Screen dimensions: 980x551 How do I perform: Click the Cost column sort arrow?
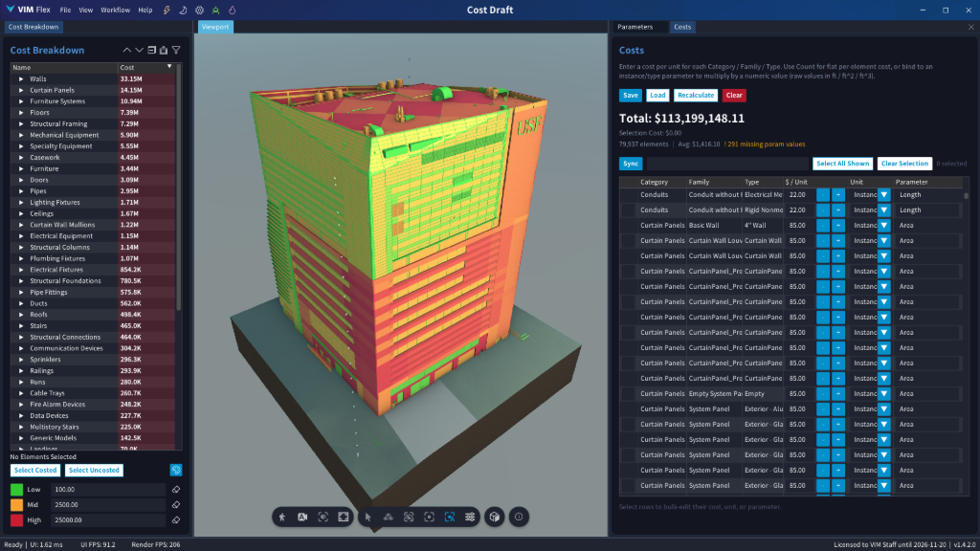pos(169,66)
